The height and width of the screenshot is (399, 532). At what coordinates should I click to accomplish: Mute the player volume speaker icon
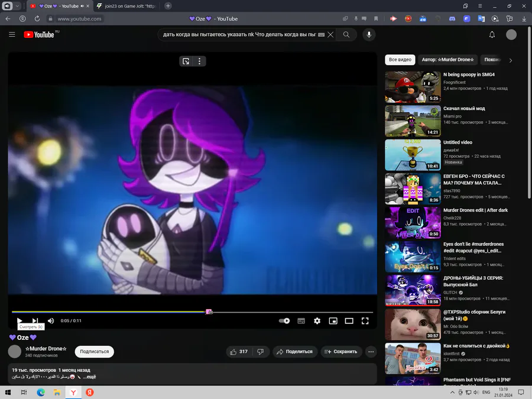pyautogui.click(x=51, y=320)
